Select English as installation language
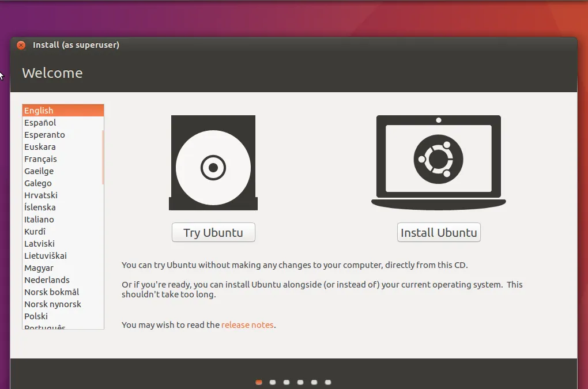Image resolution: width=588 pixels, height=389 pixels. pyautogui.click(x=39, y=110)
